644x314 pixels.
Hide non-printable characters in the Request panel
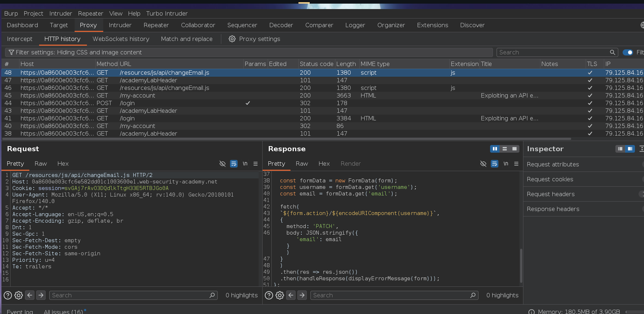pyautogui.click(x=222, y=164)
